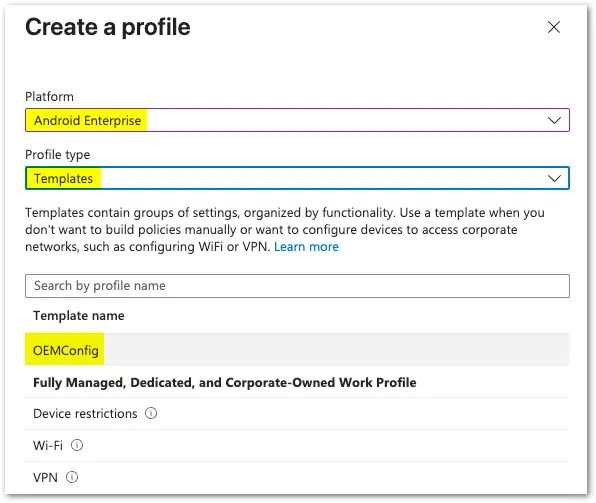Viewport: 596px width, 503px height.
Task: Show the Wi-Fi info icon
Action: (77, 445)
